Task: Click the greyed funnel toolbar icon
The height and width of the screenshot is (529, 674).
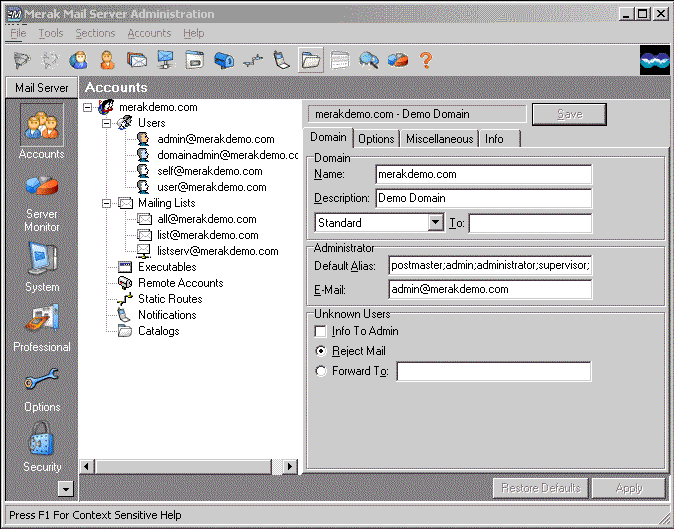Action: [x=22, y=60]
